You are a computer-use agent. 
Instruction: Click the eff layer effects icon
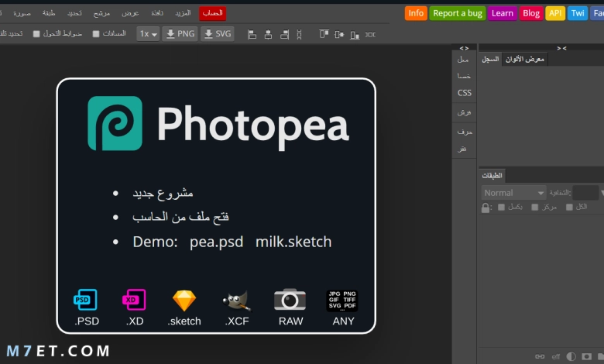[556, 356]
